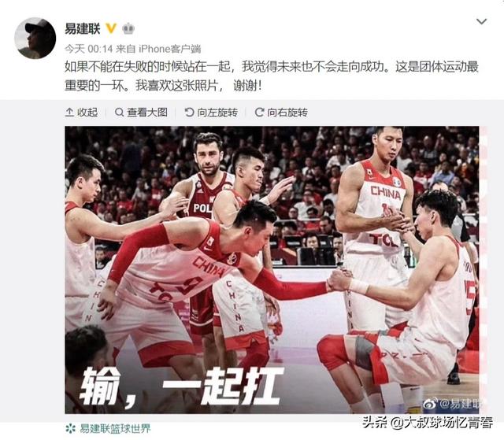The height and width of the screenshot is (440, 504).
Task: Open the post options chevron dropdown
Action: pyautogui.click(x=481, y=21)
